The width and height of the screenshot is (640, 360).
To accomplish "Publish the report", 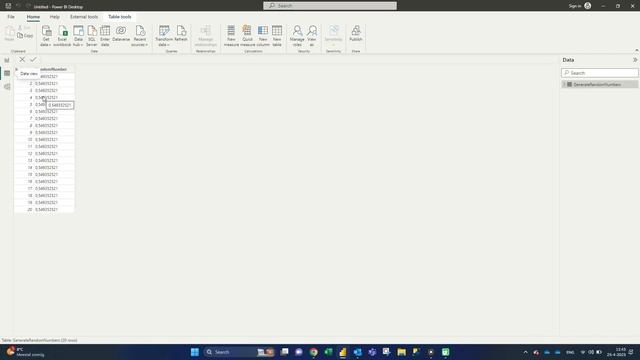I will coord(356,34).
